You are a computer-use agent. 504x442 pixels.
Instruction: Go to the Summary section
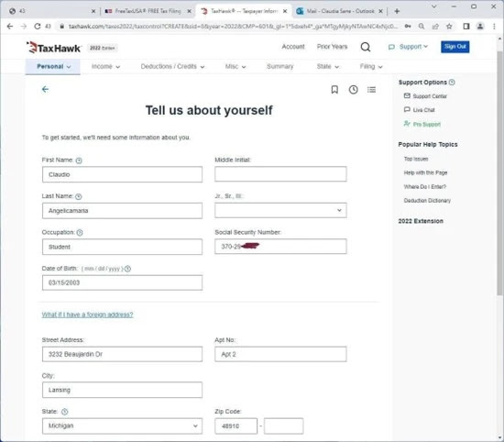pyautogui.click(x=280, y=67)
